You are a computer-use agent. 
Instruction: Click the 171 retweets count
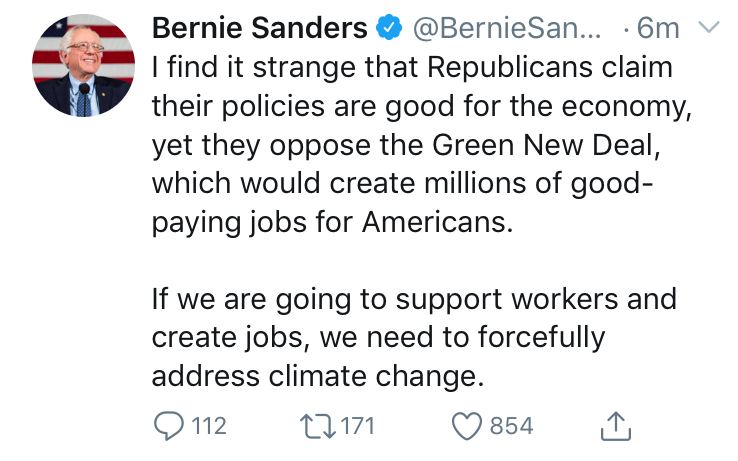[x=358, y=426]
